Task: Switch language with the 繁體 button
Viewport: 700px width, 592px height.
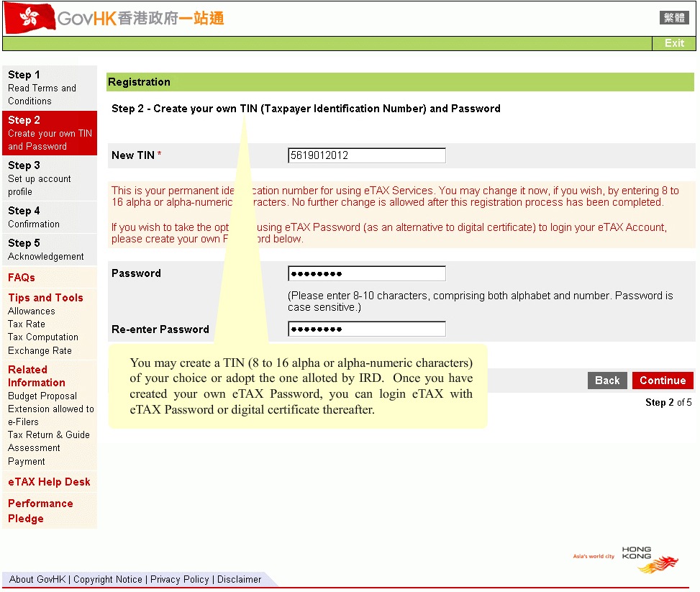Action: pos(674,18)
